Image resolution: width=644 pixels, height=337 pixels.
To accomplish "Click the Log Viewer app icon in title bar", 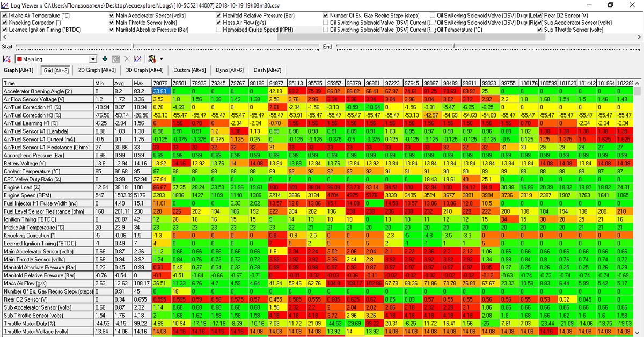I will (x=5, y=5).
